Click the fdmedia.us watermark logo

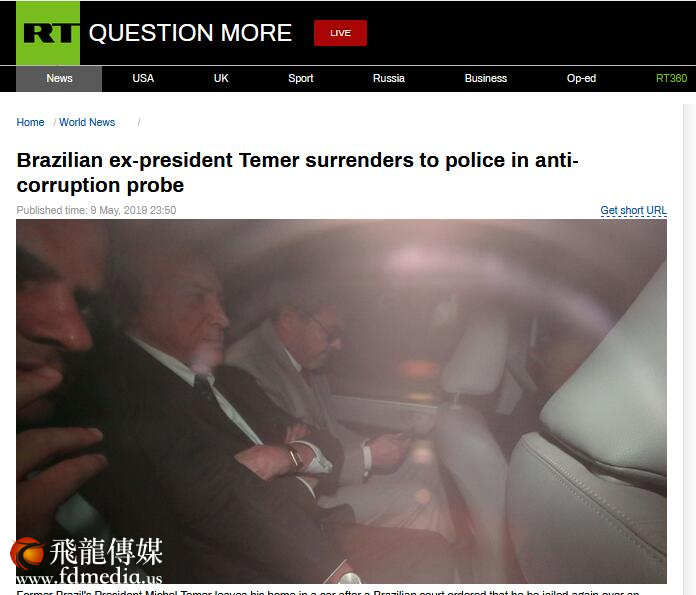coord(87,560)
